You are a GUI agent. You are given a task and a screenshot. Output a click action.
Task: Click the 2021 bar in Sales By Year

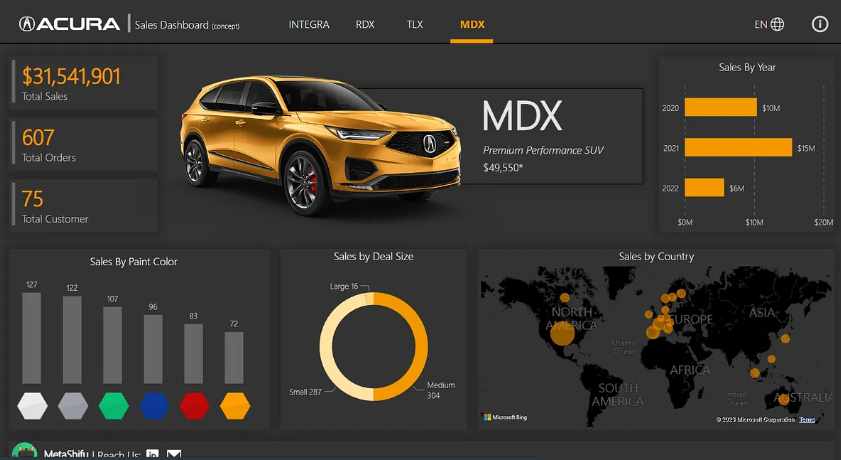[737, 148]
